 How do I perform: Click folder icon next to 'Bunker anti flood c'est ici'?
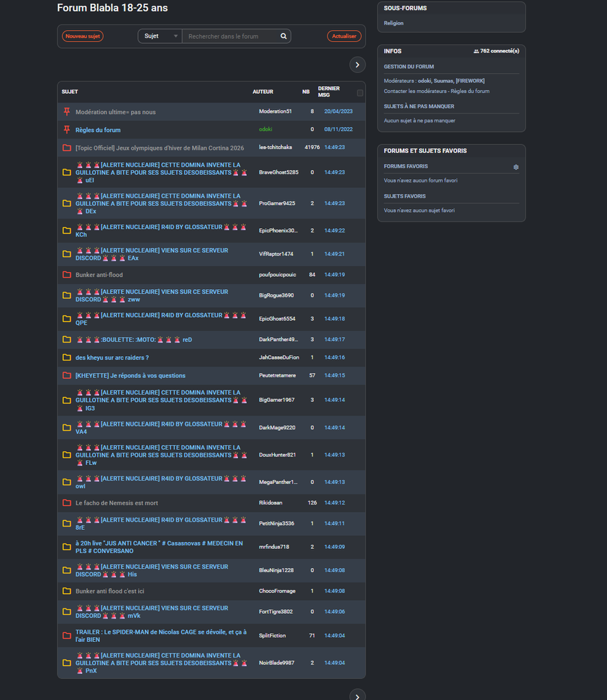coord(66,591)
